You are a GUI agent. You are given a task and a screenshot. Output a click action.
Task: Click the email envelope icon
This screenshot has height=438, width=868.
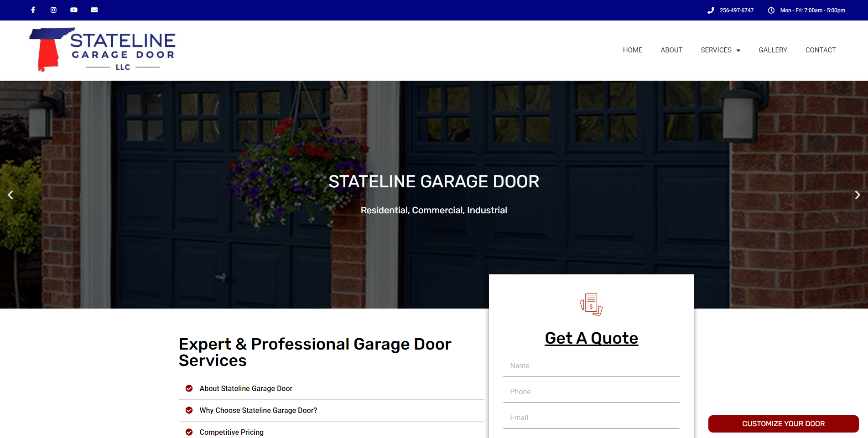(x=94, y=10)
